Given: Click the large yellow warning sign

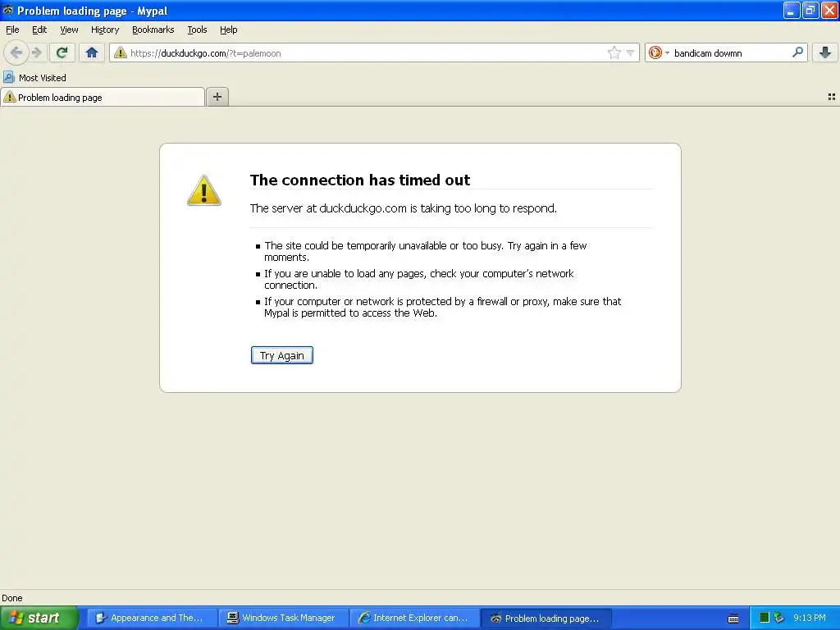Looking at the screenshot, I should pos(203,190).
